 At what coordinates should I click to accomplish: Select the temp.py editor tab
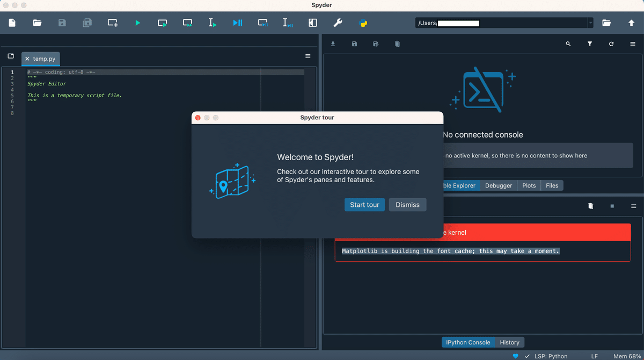coord(41,59)
